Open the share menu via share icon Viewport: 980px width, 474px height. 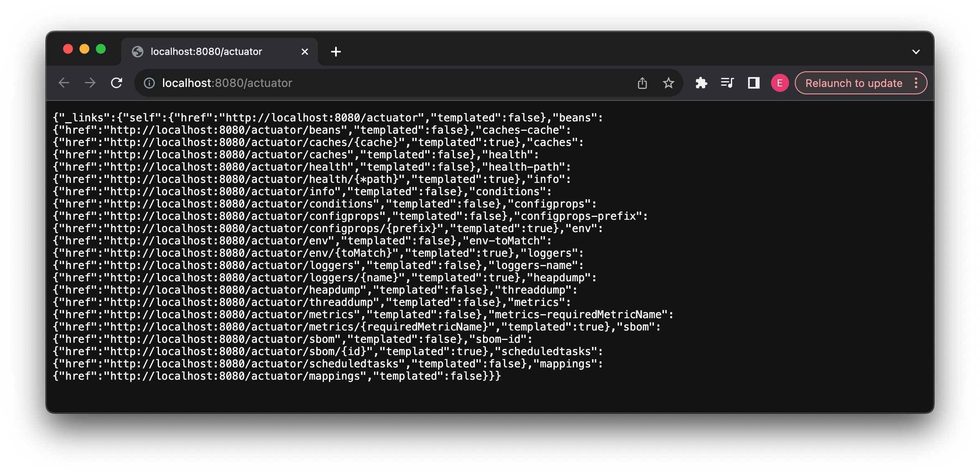pyautogui.click(x=642, y=83)
